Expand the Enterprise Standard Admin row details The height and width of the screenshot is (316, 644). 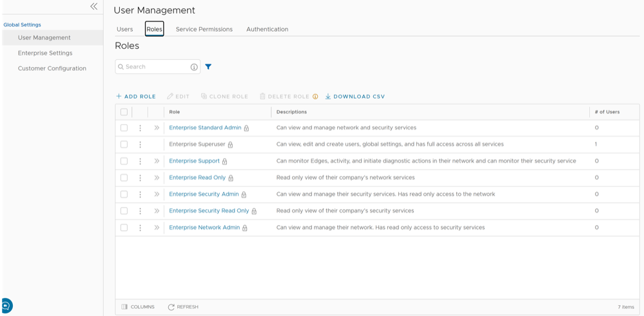[157, 128]
